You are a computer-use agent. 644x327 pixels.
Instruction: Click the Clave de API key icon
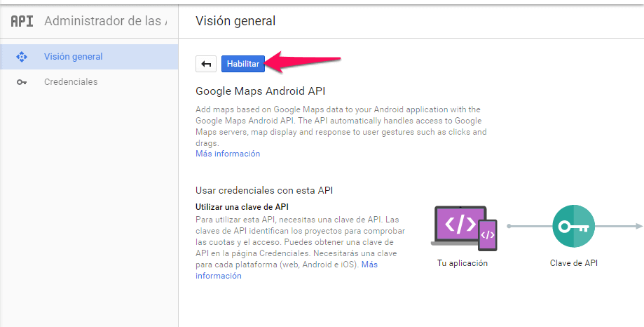(x=573, y=226)
